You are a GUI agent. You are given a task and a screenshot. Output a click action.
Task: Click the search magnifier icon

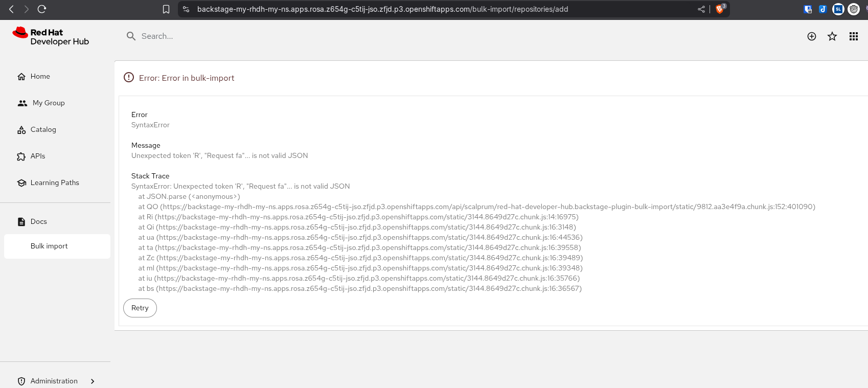(x=131, y=36)
